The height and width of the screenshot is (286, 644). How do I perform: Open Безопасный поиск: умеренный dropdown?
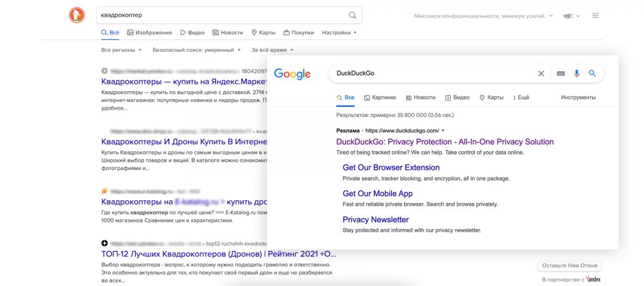(x=196, y=50)
